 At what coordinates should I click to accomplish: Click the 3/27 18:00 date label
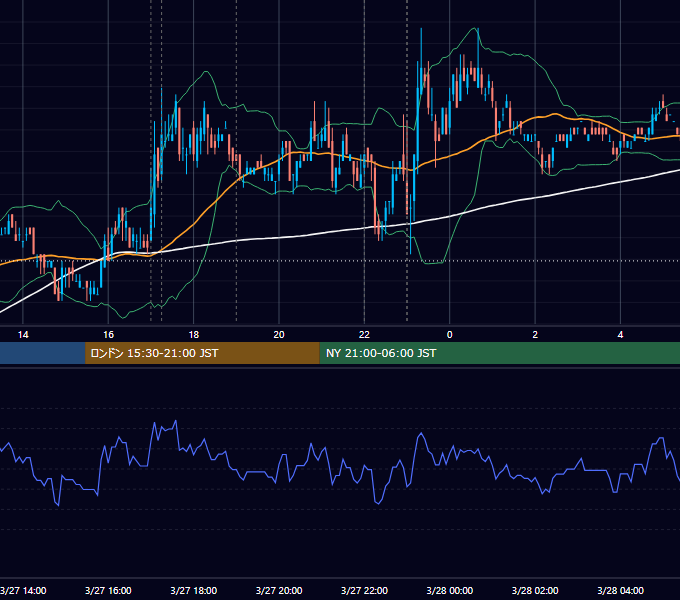pyautogui.click(x=194, y=590)
